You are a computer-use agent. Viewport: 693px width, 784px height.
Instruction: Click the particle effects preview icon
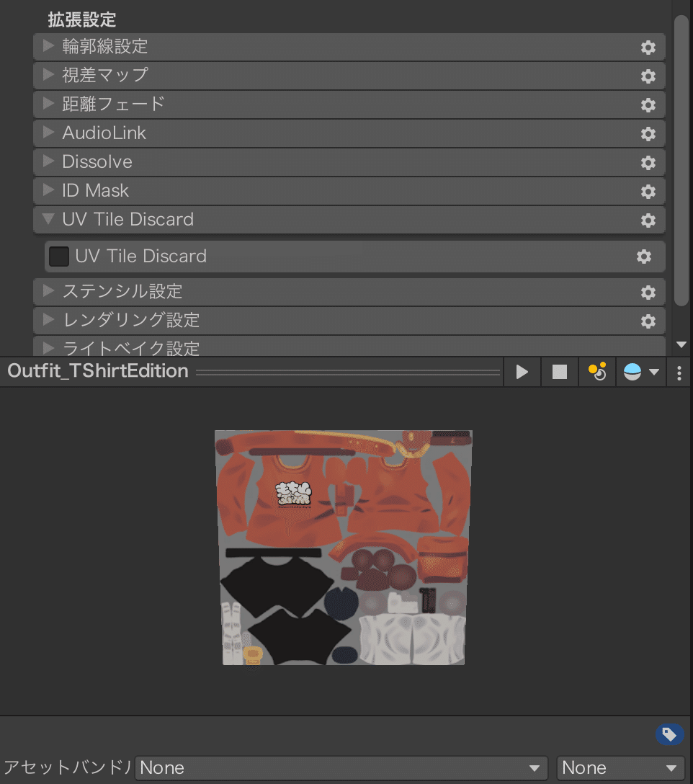(x=597, y=372)
